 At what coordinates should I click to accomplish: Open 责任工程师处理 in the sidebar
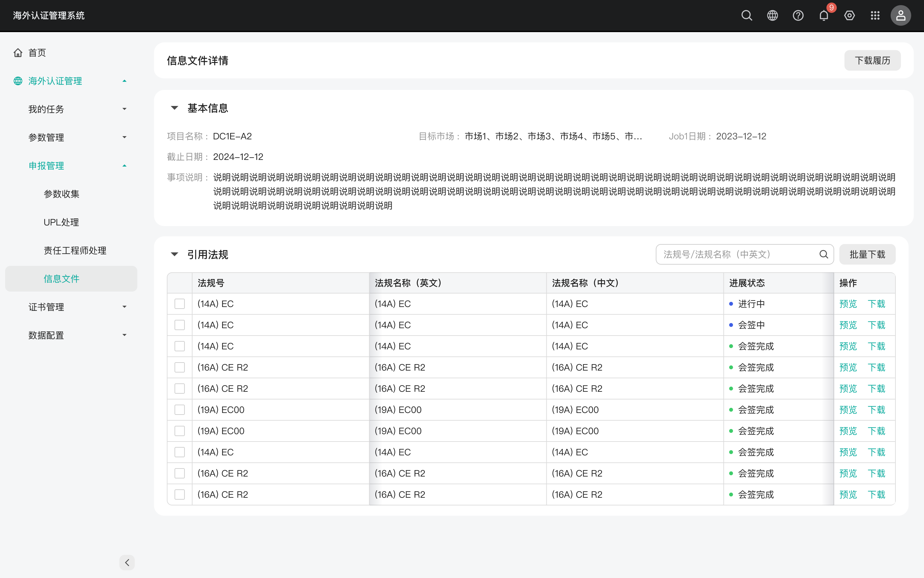(75, 250)
